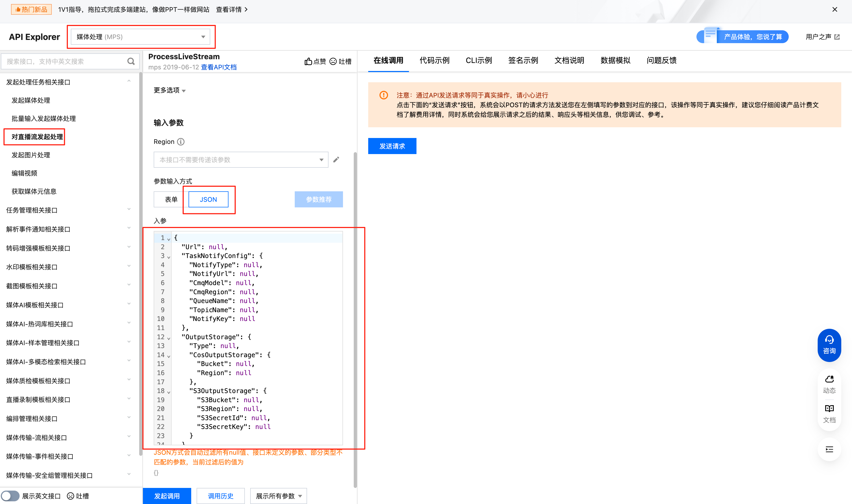Click the search magnifier icon

(x=131, y=61)
